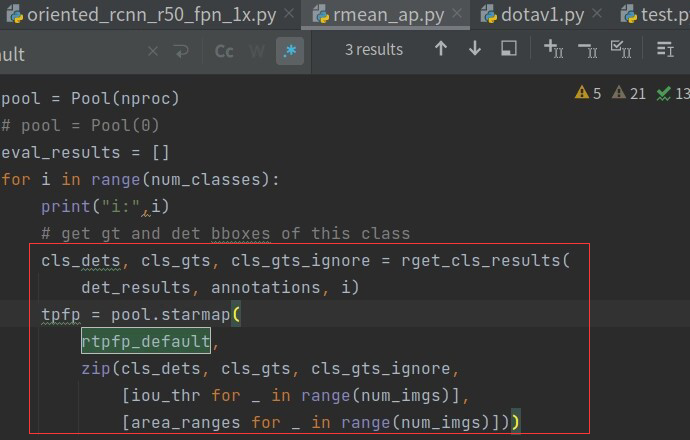The image size is (690, 440).
Task: Click commented pool = Pool(0) line
Action: pyautogui.click(x=80, y=125)
